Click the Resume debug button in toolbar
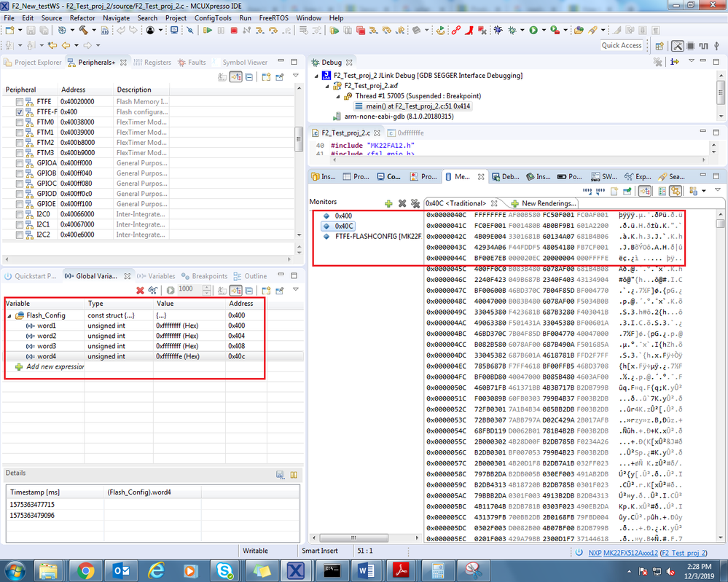Image resolution: width=728 pixels, height=582 pixels. (x=208, y=31)
